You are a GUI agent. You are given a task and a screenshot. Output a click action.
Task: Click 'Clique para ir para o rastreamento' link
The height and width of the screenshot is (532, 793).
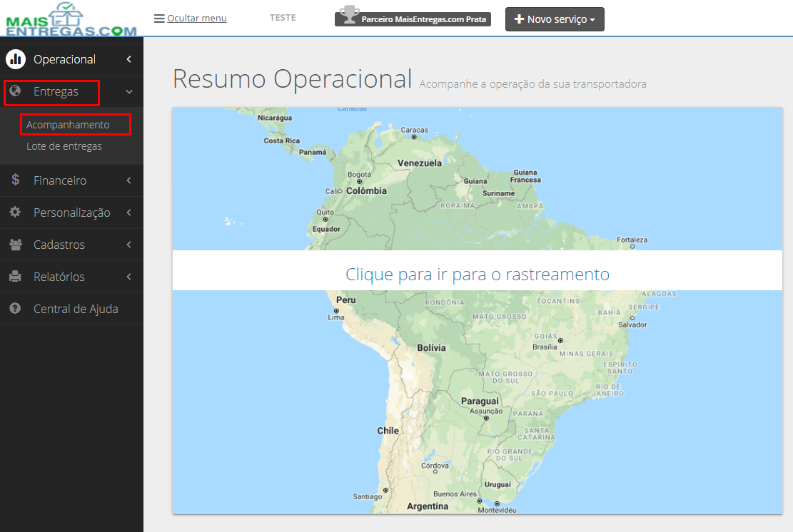478,275
